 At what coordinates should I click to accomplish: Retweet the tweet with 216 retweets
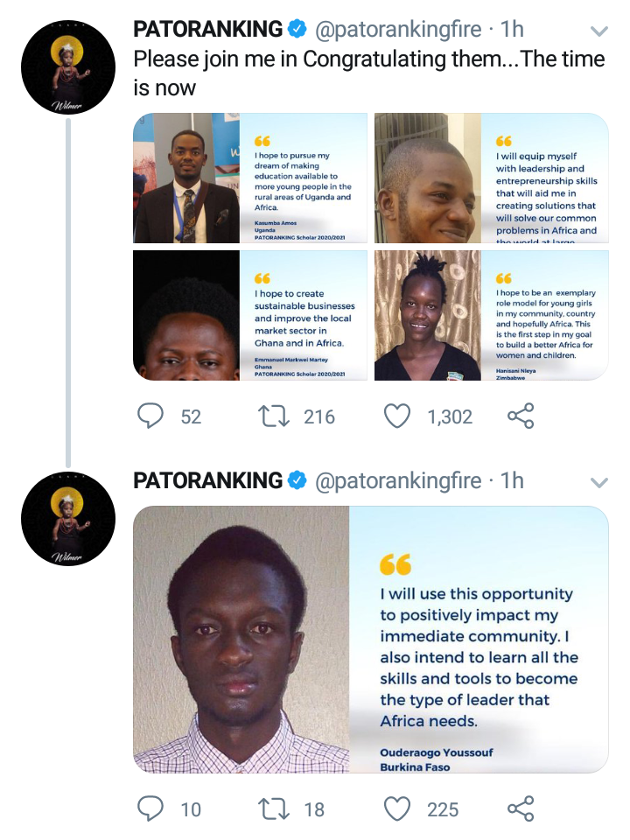[x=274, y=416]
